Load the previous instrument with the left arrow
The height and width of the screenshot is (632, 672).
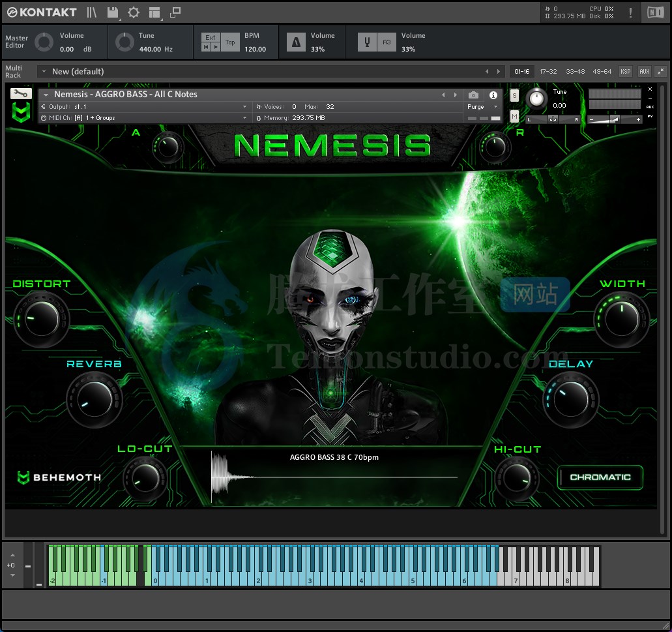click(443, 95)
